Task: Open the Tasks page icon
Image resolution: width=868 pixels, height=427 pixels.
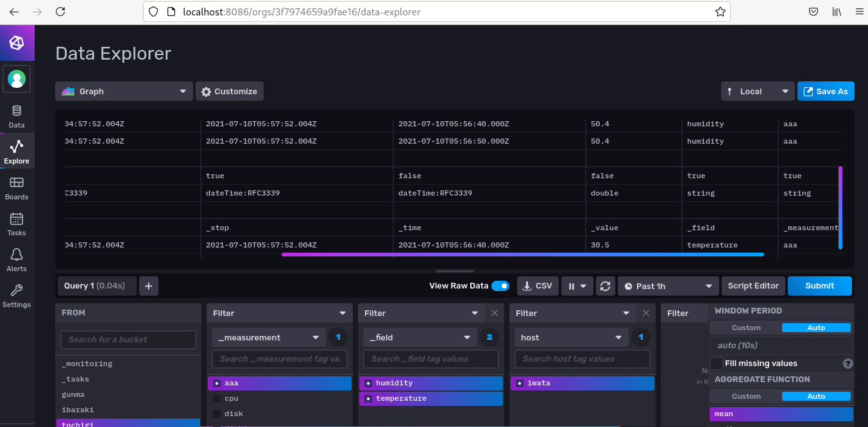Action: (x=17, y=222)
